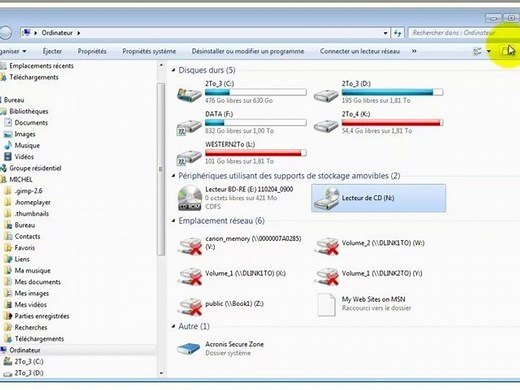Click Connecter un lecteur réseau
The width and height of the screenshot is (520, 390).
coord(360,51)
